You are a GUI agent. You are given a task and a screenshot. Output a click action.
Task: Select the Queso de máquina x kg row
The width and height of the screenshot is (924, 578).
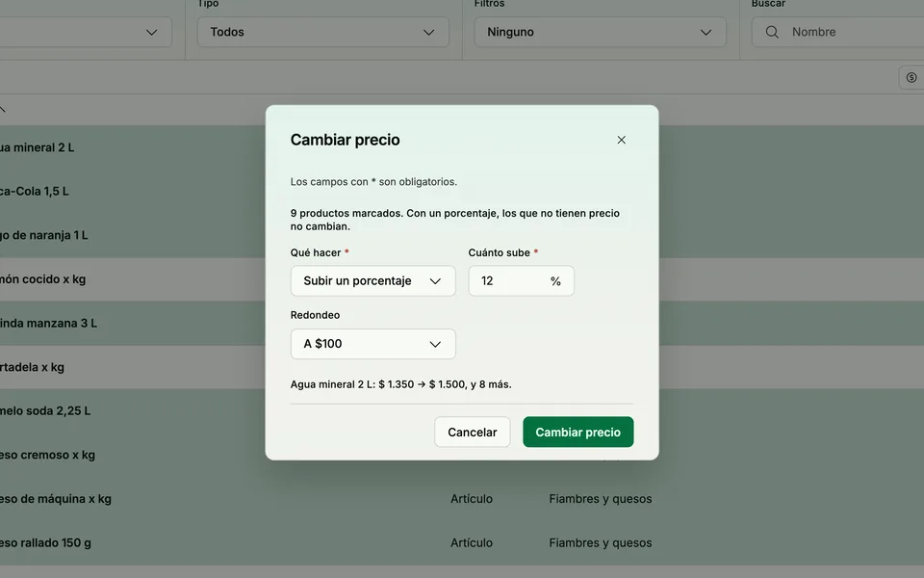point(462,499)
